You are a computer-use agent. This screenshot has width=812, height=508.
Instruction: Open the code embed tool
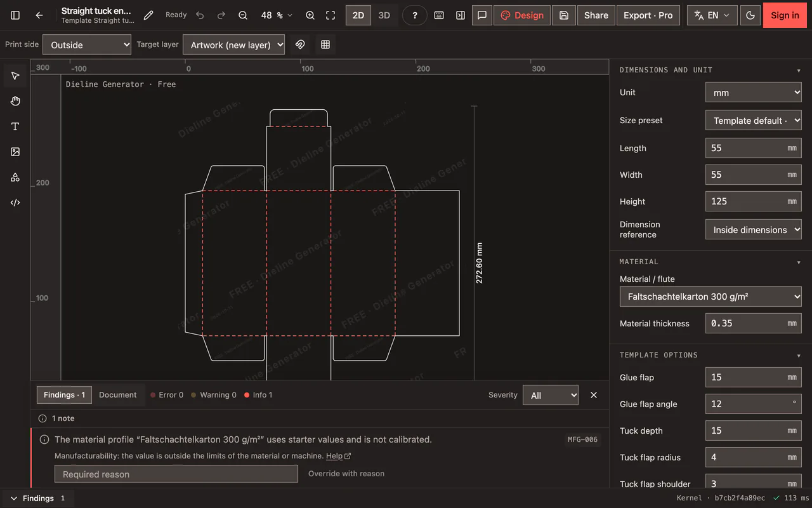coord(15,203)
